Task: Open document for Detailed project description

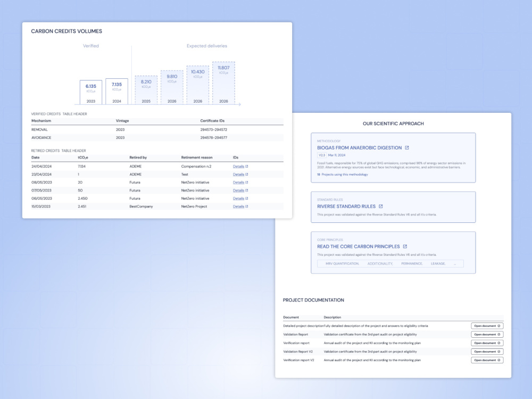Action: coord(487,326)
